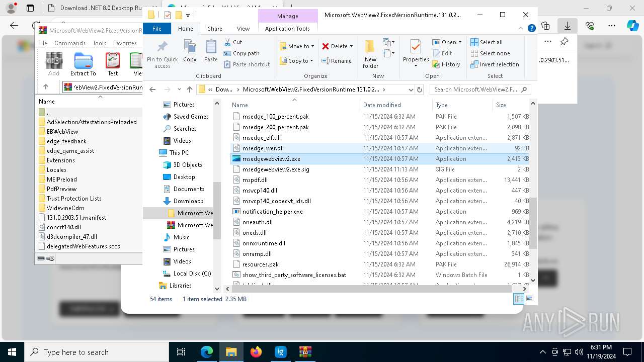Click the Copy ribbon icon
Viewport: 644px width, 362px height.
(190, 51)
